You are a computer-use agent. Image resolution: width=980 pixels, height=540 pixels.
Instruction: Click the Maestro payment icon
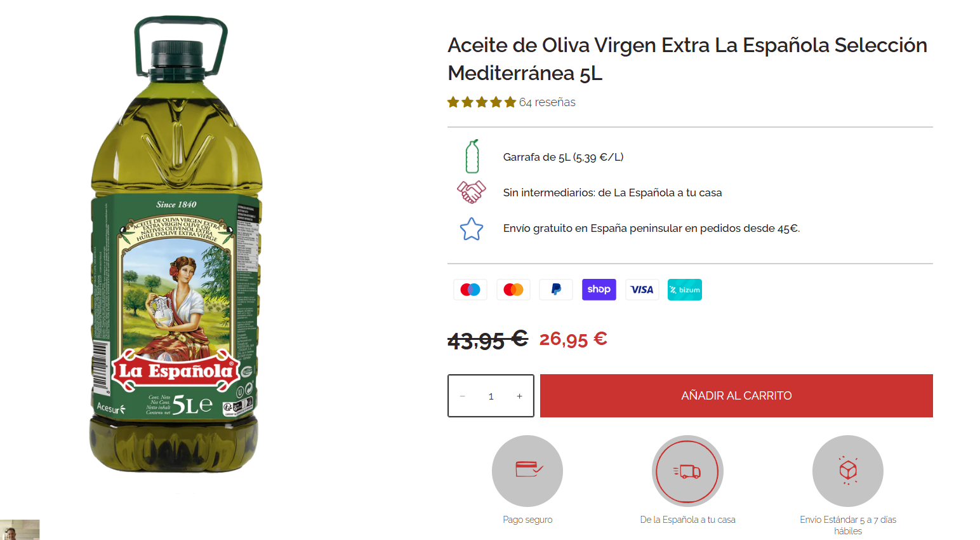point(470,290)
